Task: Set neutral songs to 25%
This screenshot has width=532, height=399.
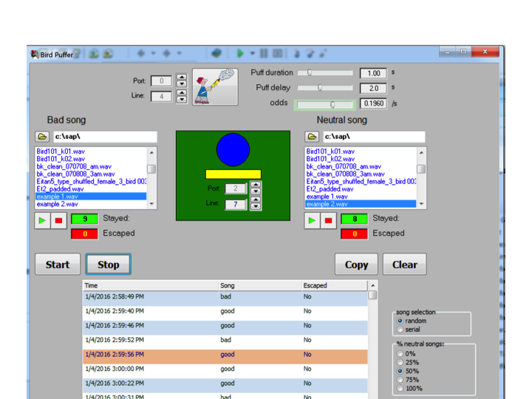Action: 400,363
